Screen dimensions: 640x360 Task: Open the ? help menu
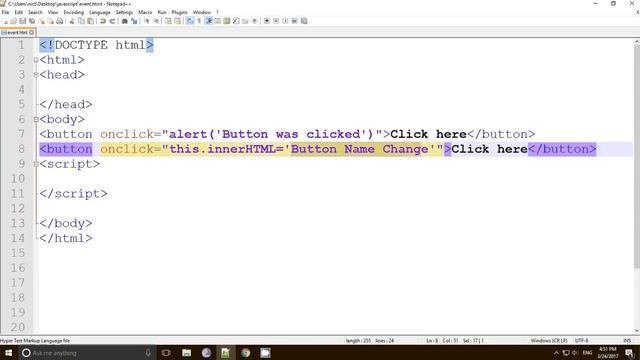coord(217,12)
